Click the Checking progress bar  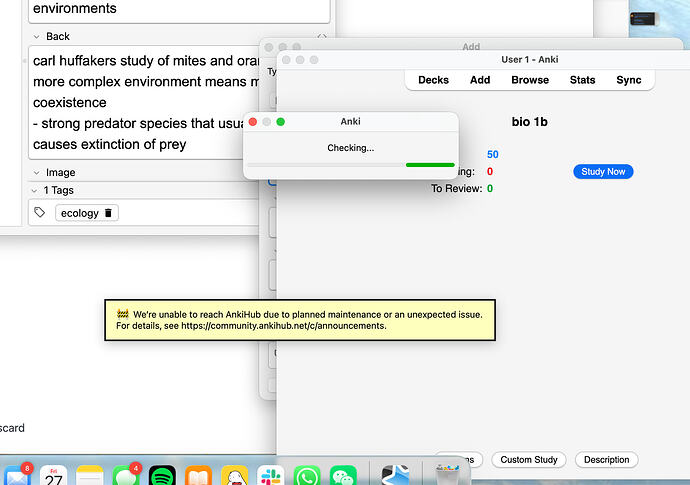pyautogui.click(x=351, y=165)
